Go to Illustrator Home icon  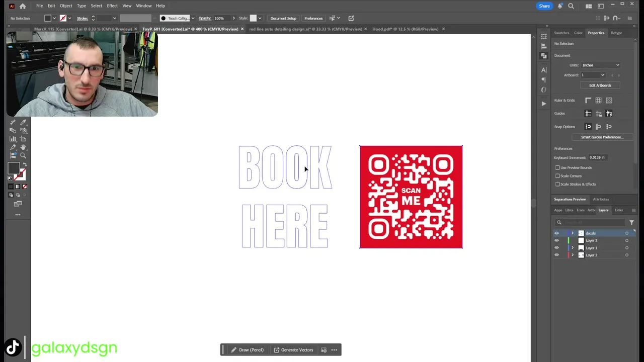[x=23, y=6]
